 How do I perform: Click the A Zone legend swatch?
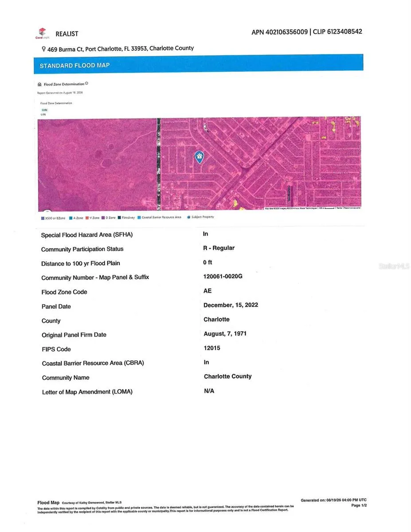point(71,218)
